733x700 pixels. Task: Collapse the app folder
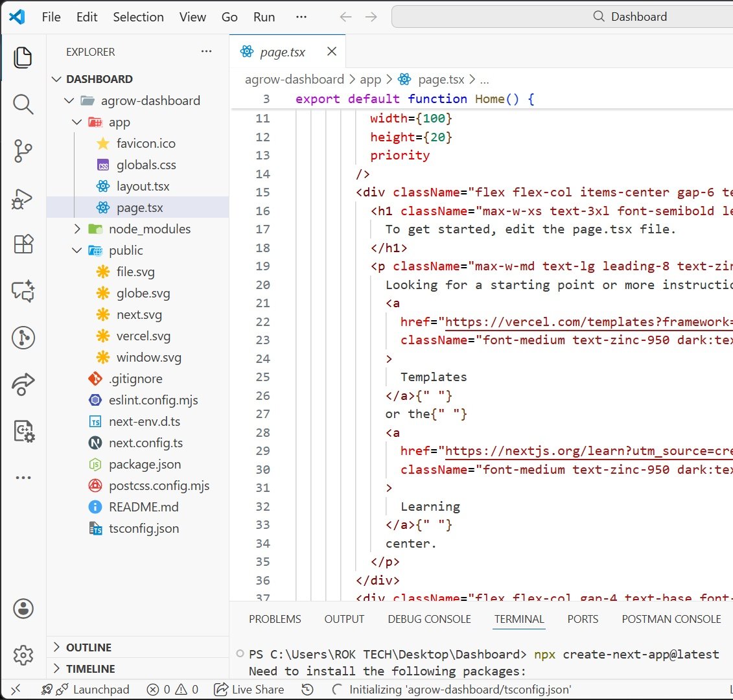(x=77, y=122)
